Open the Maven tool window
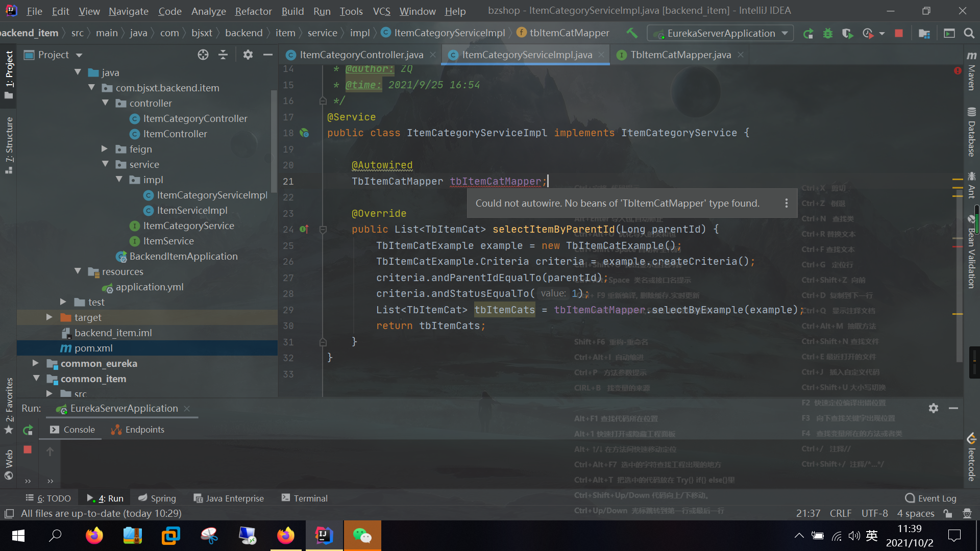 [971, 71]
